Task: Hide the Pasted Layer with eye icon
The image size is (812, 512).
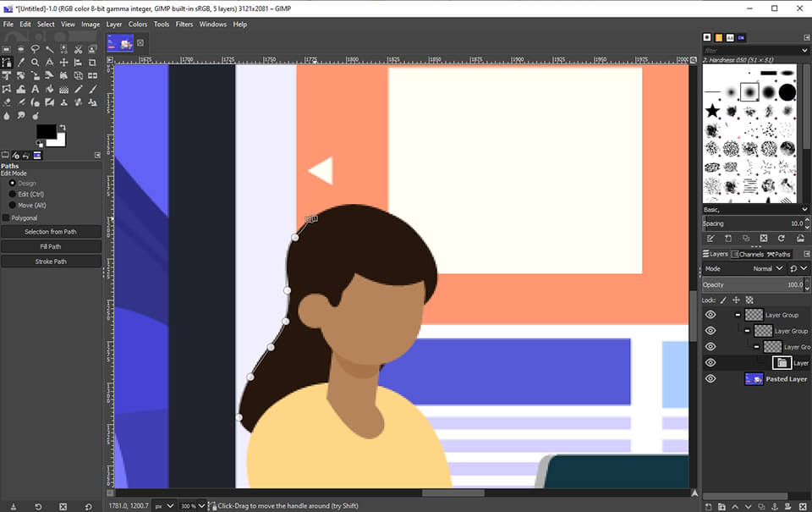Action: click(710, 379)
